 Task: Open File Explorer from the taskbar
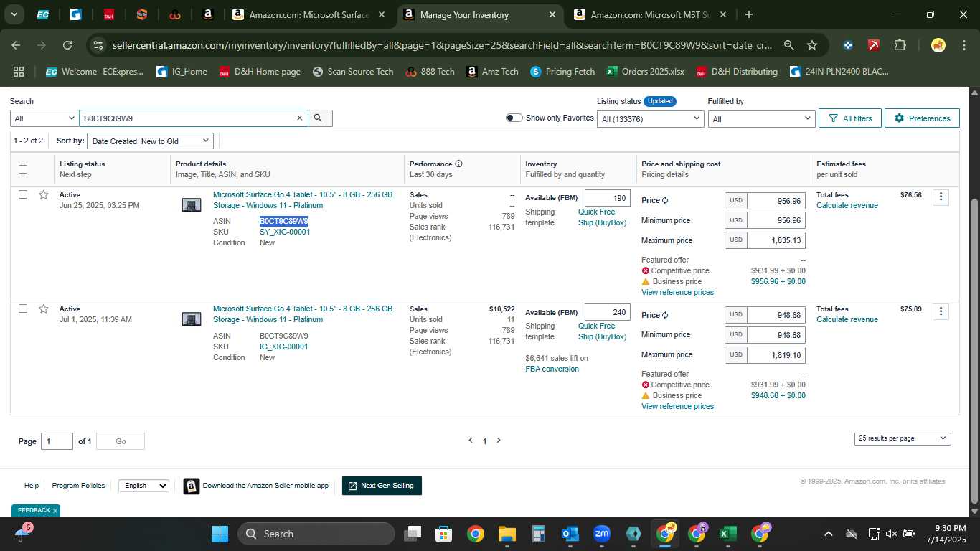[507, 534]
